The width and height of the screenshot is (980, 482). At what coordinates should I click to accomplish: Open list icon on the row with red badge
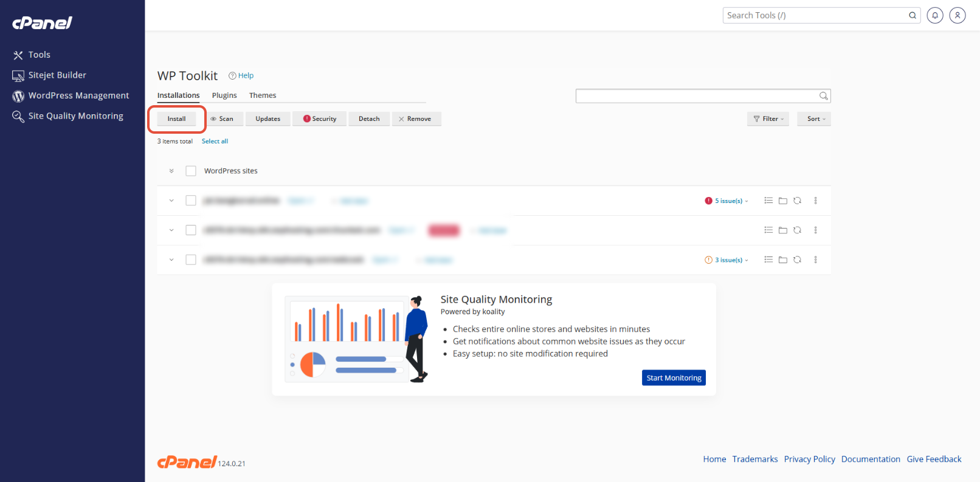(768, 230)
